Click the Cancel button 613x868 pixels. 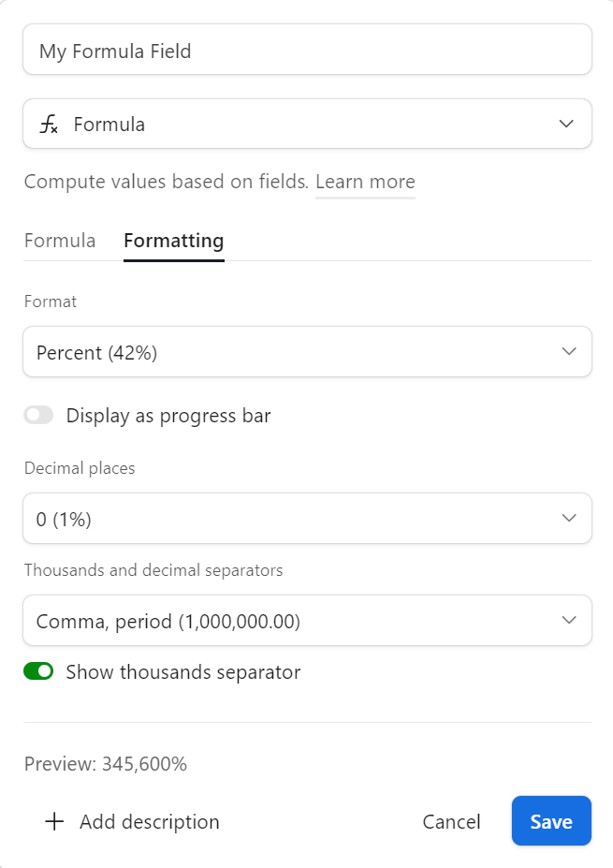451,822
